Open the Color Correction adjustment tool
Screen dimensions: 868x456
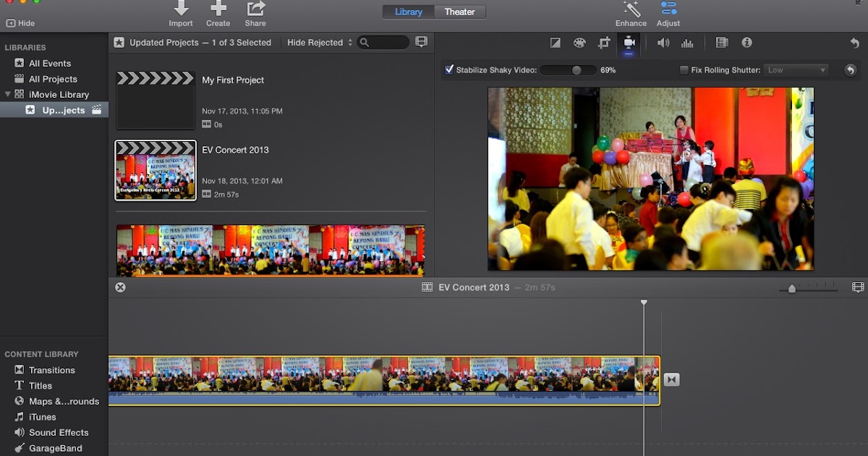coord(580,42)
